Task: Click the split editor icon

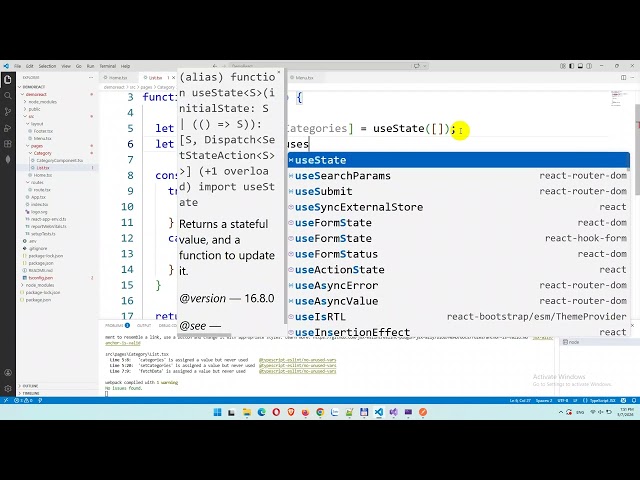Action: (x=623, y=78)
